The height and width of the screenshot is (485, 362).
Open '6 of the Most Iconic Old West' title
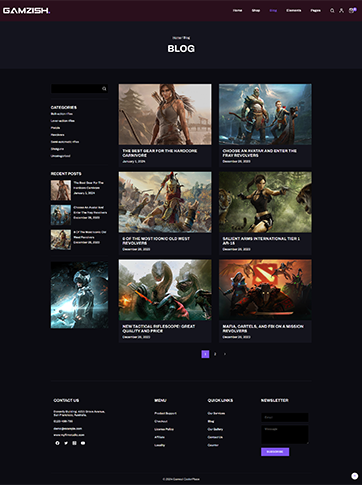pos(156,241)
